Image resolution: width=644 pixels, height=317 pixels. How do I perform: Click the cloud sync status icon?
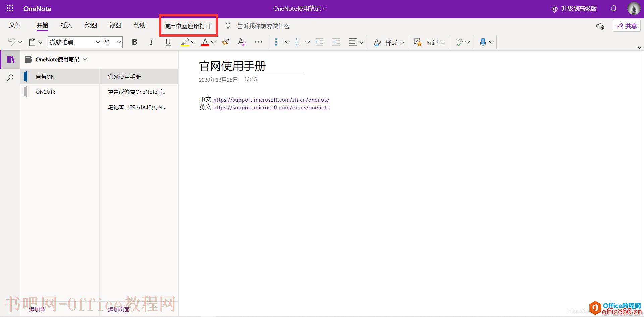(600, 26)
